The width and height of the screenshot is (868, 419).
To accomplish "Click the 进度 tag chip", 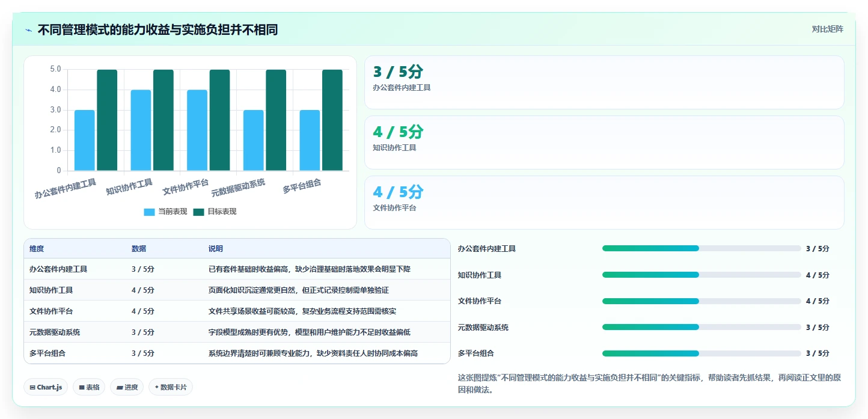I will (127, 387).
